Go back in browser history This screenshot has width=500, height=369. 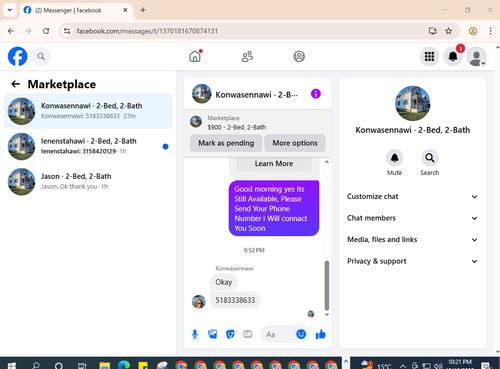[11, 31]
